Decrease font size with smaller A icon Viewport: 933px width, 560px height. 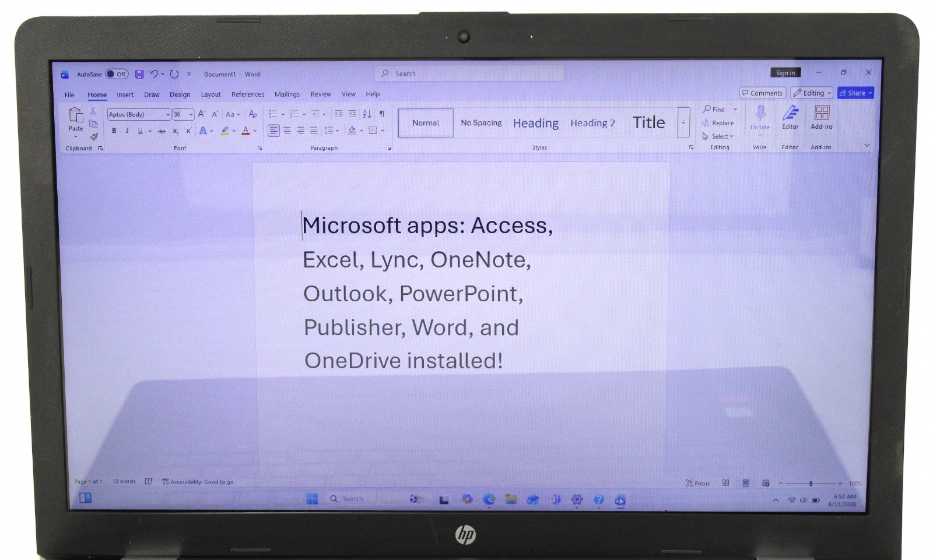tap(215, 114)
